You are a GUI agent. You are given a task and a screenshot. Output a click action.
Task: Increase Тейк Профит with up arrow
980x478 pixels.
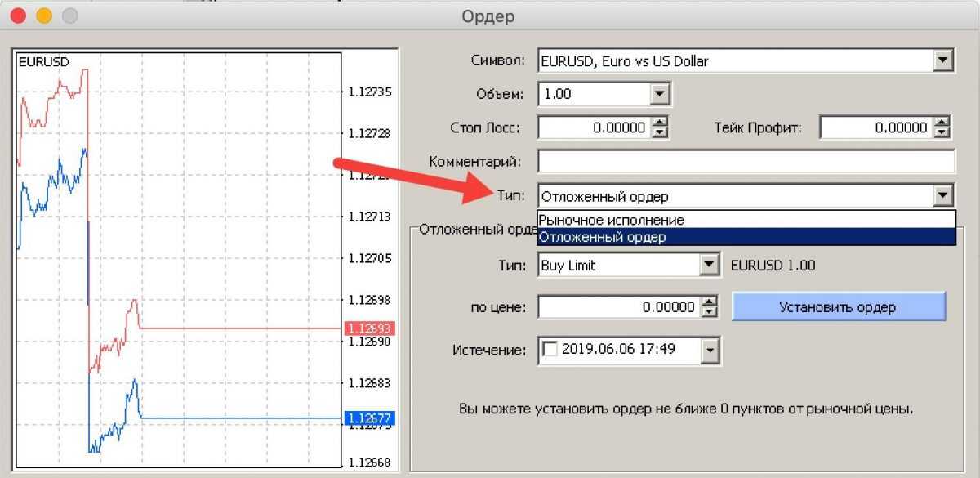point(943,123)
